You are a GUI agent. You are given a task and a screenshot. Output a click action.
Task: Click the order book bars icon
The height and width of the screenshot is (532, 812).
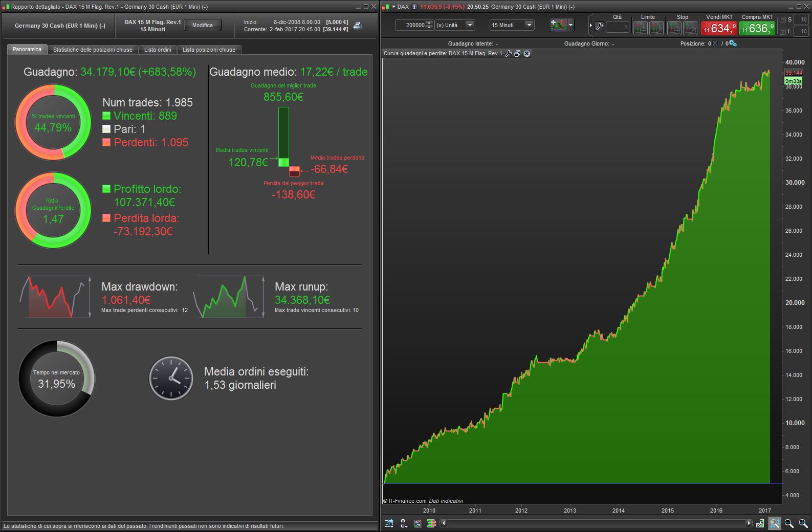[431, 523]
